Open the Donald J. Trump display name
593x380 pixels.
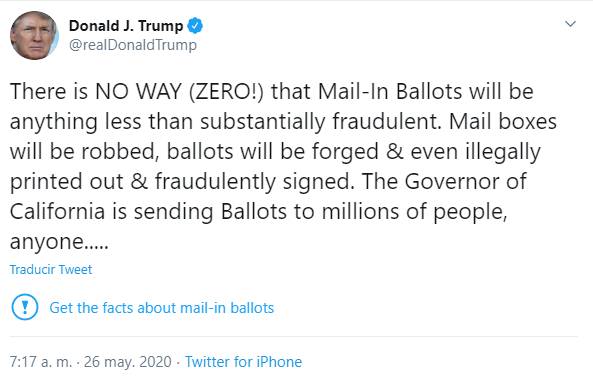click(x=126, y=26)
